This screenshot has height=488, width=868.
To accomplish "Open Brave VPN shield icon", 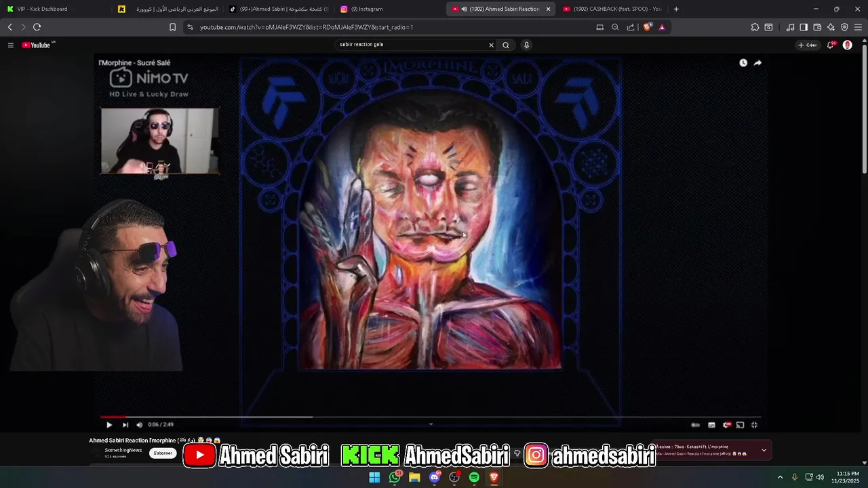I will (844, 27).
